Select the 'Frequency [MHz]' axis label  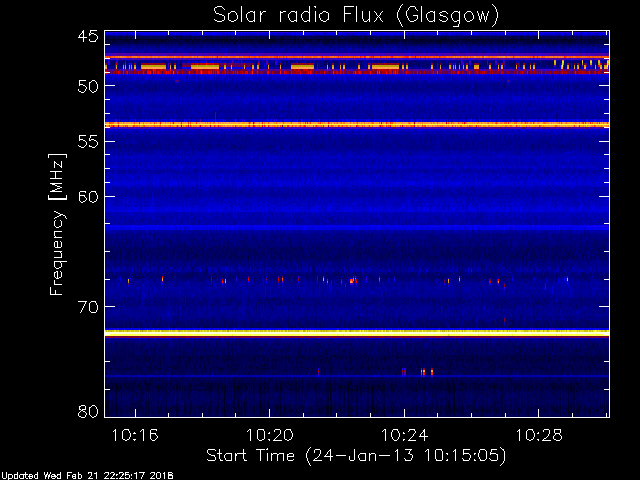pyautogui.click(x=57, y=224)
